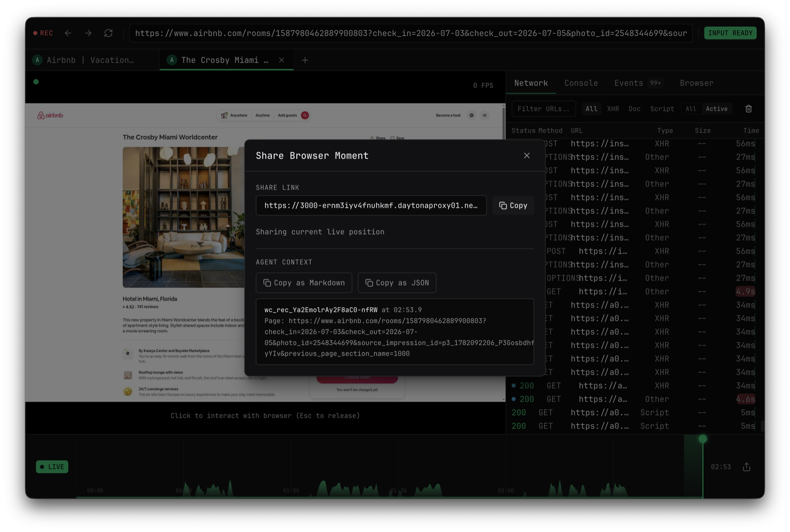Image resolution: width=790 pixels, height=532 pixels.
Task: Click the REC recording indicator
Action: tap(43, 33)
